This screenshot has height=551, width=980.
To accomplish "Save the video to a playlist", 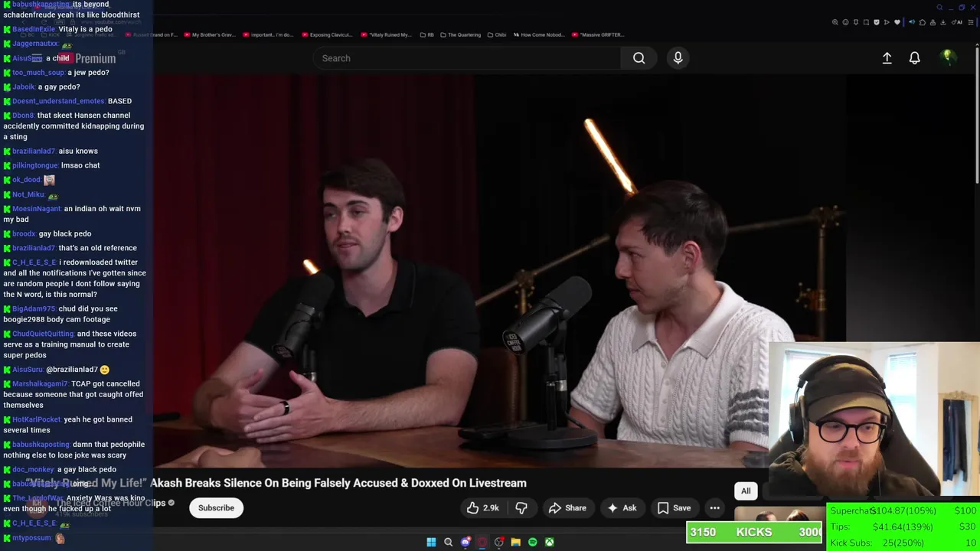I will click(x=675, y=508).
